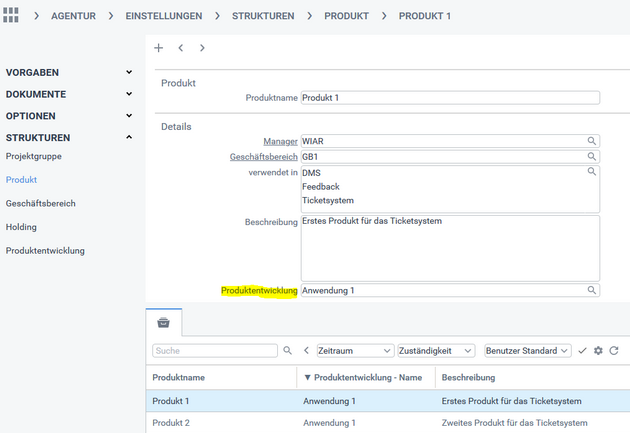Click lookup magnifier in Produktentwicklung field
The height and width of the screenshot is (433, 630).
(592, 290)
